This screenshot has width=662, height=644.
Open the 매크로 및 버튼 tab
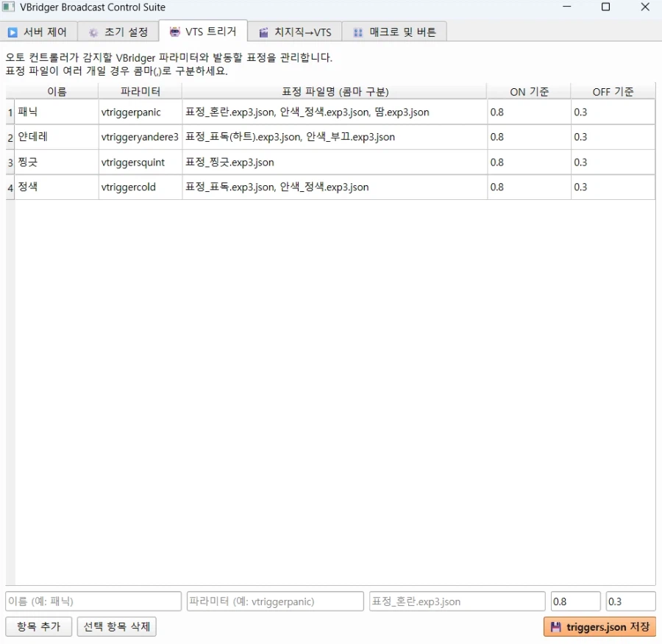[395, 32]
